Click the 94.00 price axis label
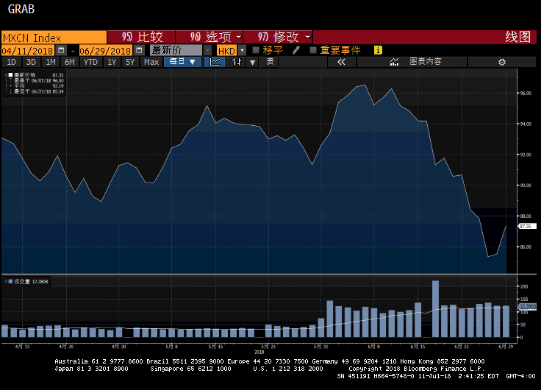 pyautogui.click(x=525, y=124)
